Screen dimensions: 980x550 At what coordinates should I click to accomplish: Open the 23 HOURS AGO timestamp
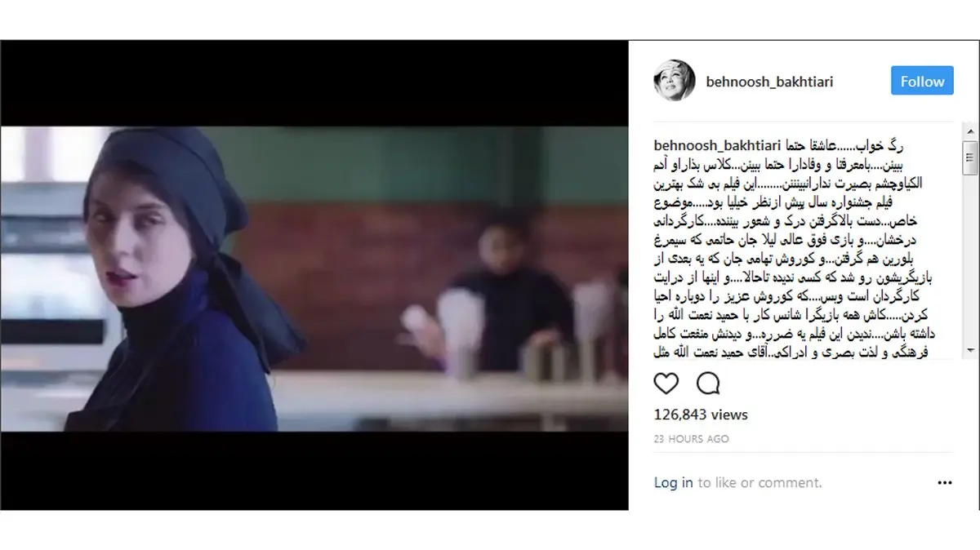pos(692,439)
